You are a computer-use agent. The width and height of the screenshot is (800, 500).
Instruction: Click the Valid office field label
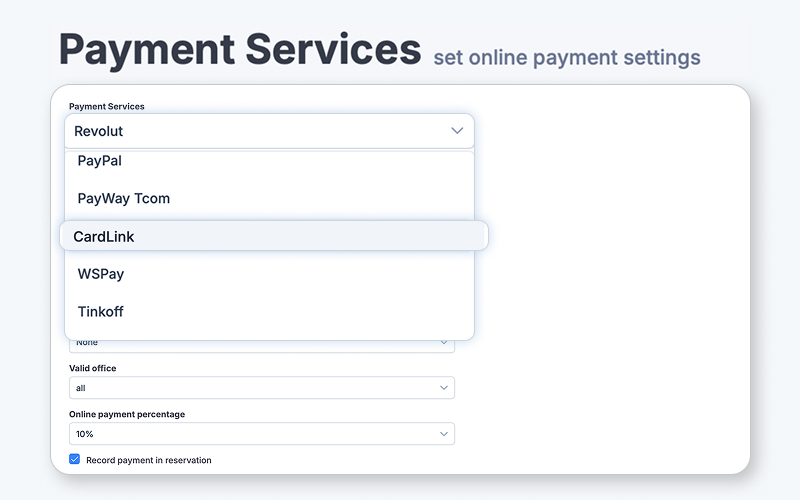(93, 368)
